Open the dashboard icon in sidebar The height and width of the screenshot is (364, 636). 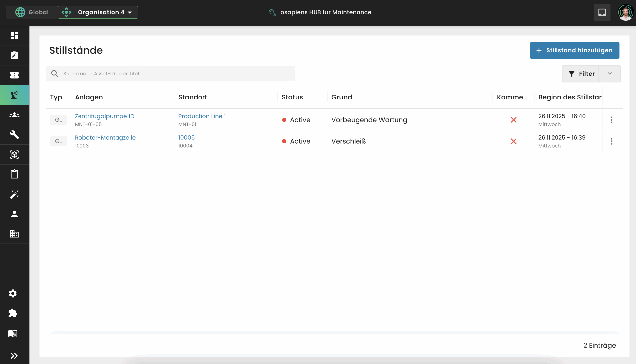14,35
